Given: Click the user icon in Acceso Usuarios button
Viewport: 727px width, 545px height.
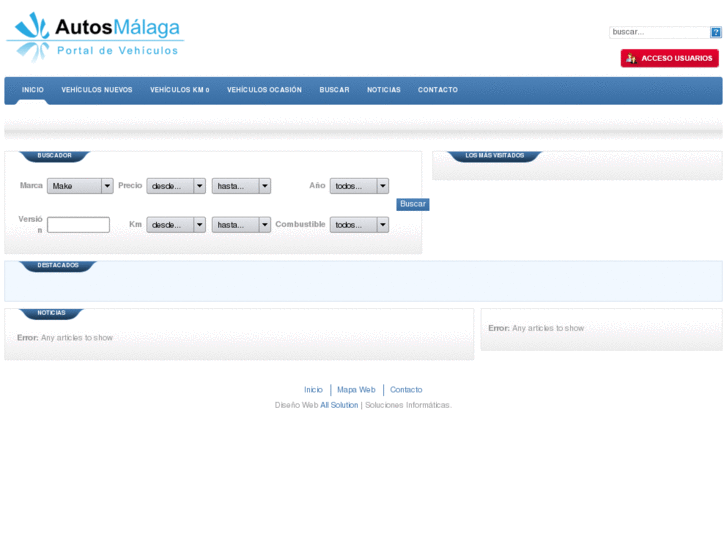Looking at the screenshot, I should (x=631, y=58).
